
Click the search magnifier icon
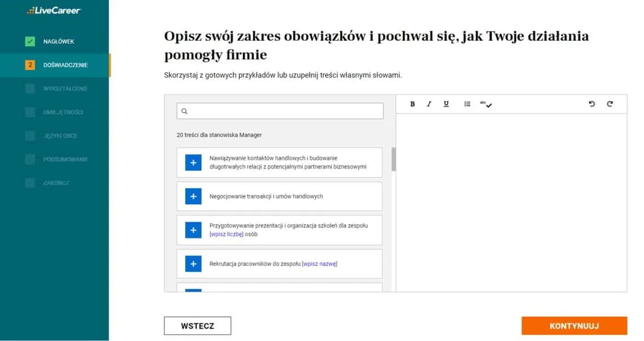coord(185,111)
